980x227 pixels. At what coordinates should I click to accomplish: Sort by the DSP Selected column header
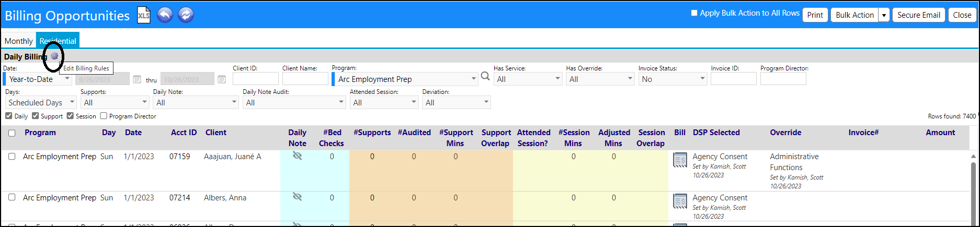(716, 133)
